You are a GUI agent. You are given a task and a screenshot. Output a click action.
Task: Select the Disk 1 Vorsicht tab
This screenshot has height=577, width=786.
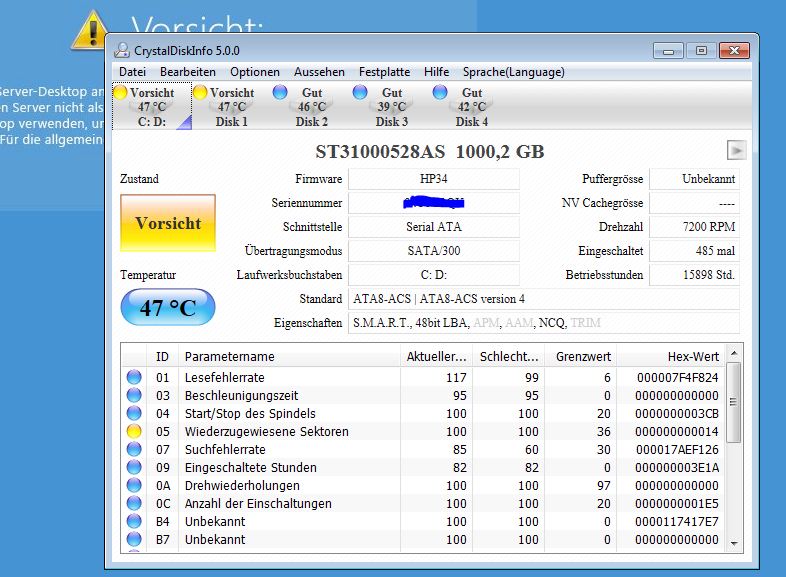coord(232,107)
